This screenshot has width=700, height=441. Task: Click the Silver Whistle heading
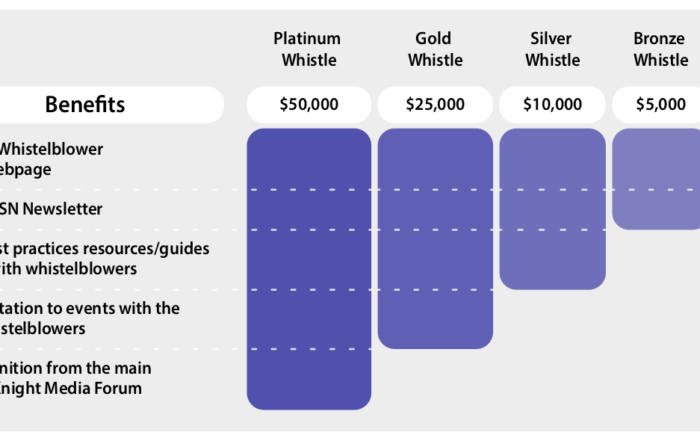(x=552, y=49)
